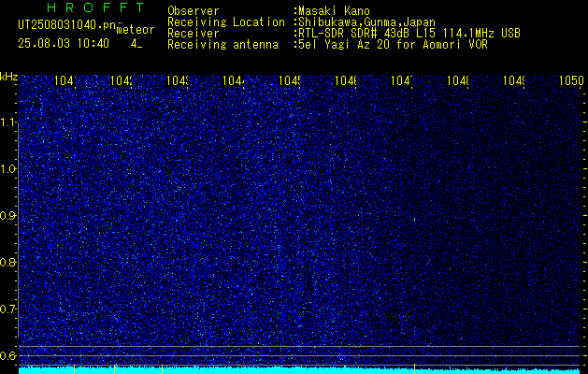This screenshot has height=374, width=588.
Task: Click the kHz axis unit label
Action: 9,77
